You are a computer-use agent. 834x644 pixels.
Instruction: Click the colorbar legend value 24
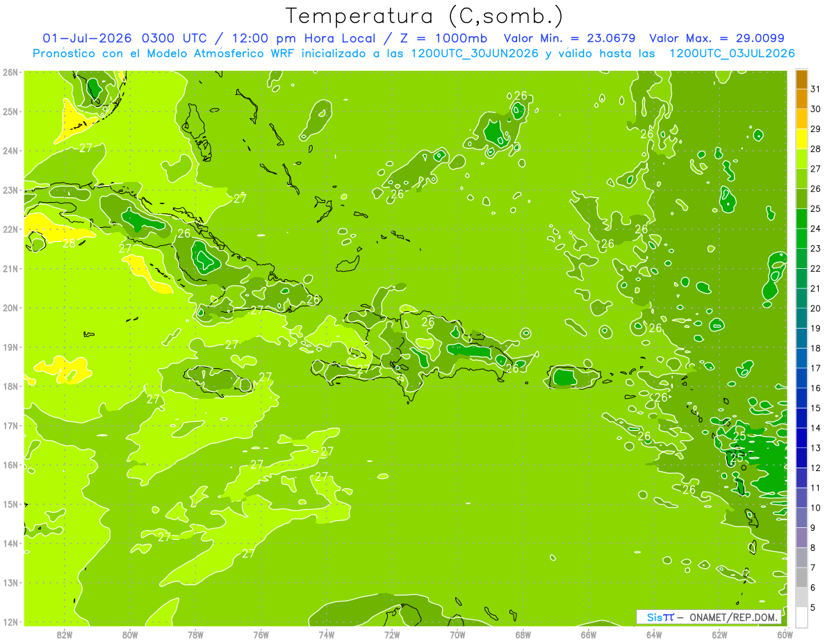(815, 228)
